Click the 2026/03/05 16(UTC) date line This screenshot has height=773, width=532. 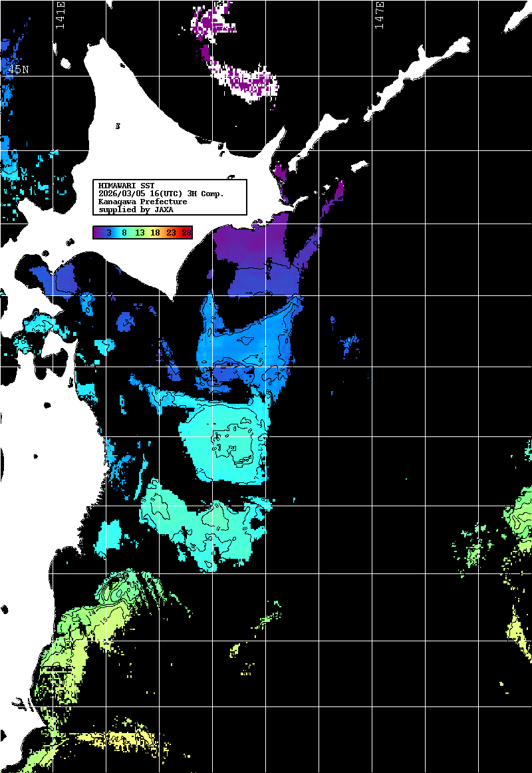tap(160, 194)
